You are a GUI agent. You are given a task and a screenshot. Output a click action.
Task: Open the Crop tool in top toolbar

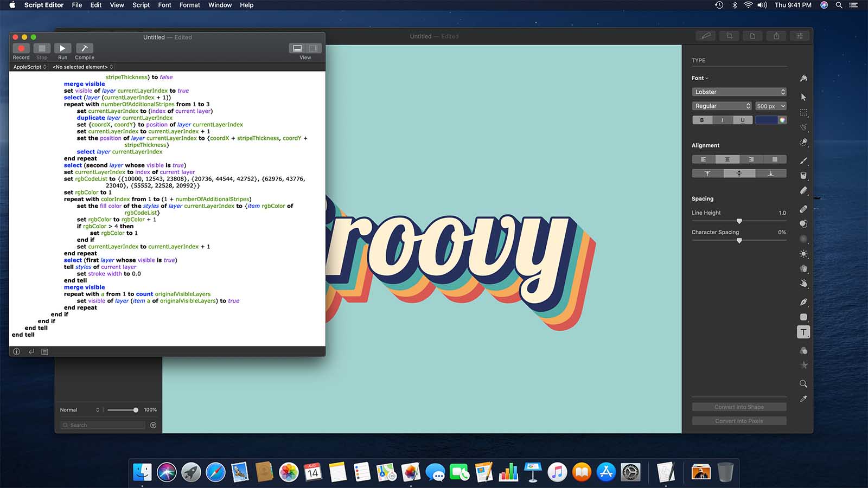click(729, 36)
